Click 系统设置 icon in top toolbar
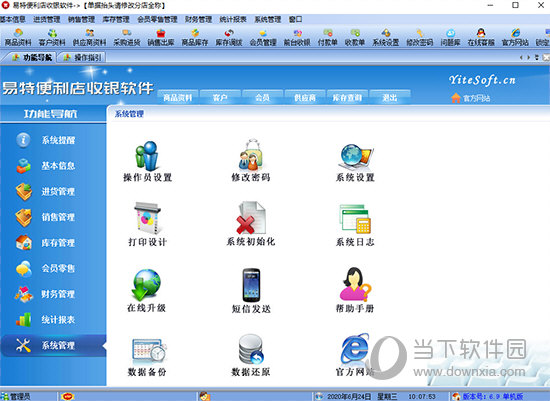 pyautogui.click(x=385, y=38)
